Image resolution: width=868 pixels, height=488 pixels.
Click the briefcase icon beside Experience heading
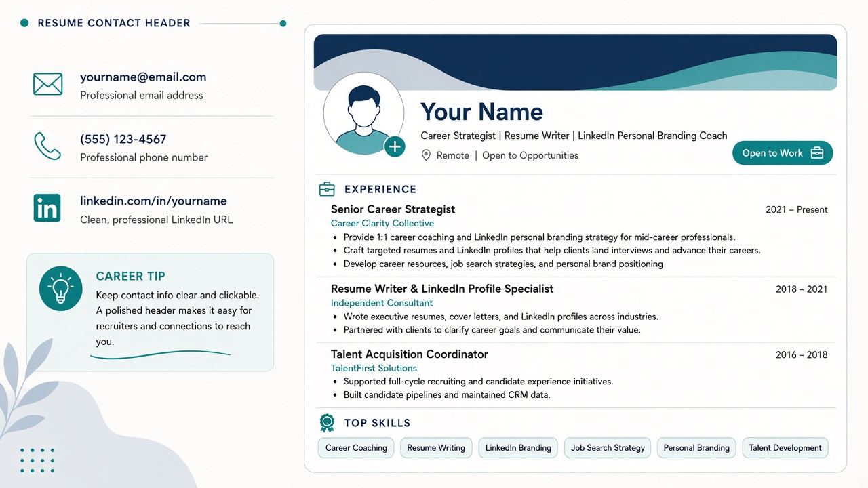point(327,189)
